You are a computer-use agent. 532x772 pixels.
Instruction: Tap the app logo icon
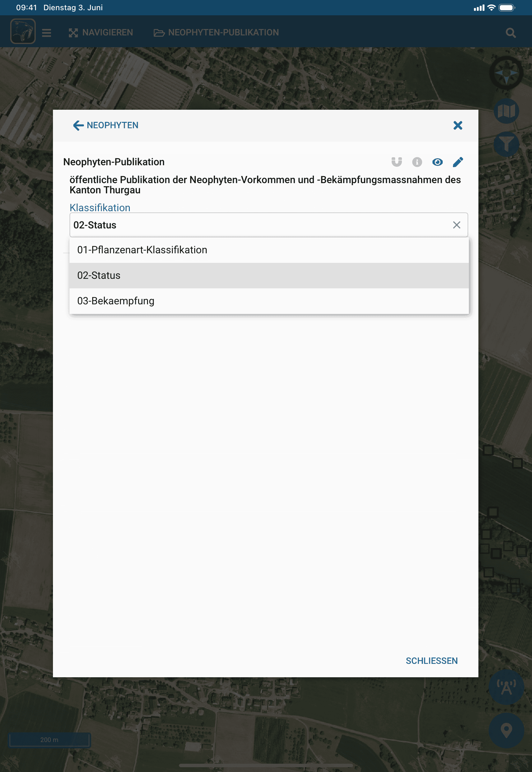(23, 32)
